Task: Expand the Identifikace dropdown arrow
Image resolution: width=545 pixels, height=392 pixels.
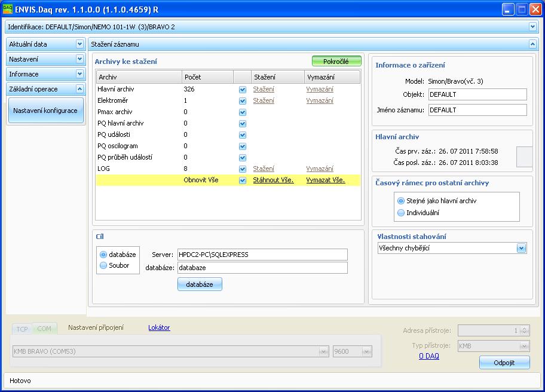Action: click(x=532, y=26)
